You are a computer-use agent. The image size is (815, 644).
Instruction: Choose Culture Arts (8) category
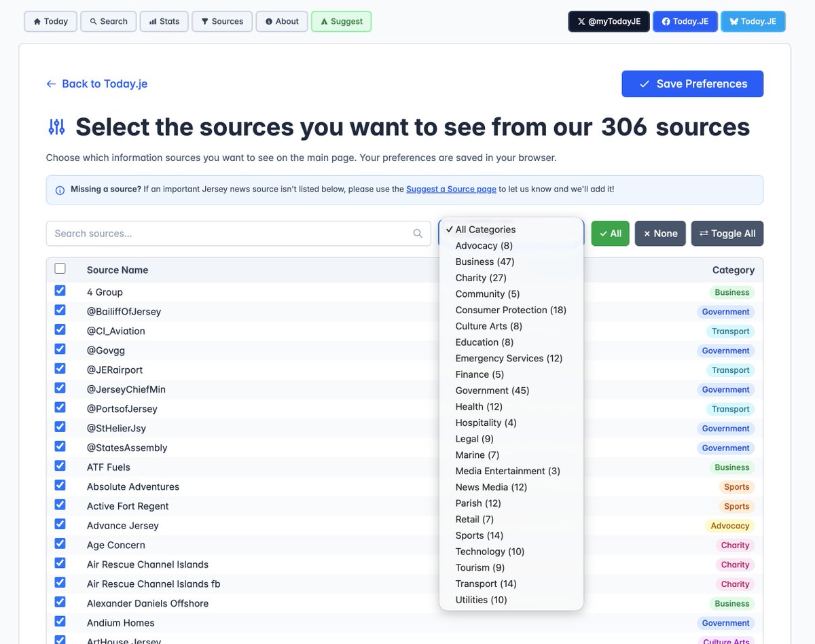point(511,326)
